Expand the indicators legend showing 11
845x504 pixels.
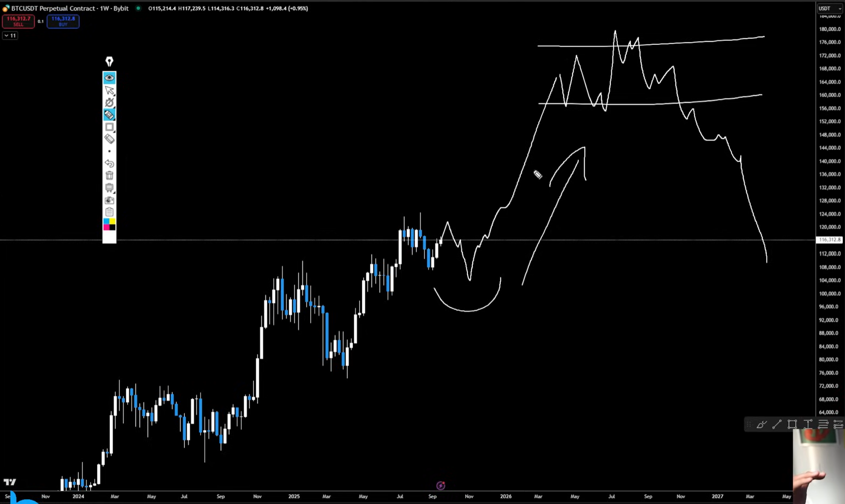click(10, 36)
